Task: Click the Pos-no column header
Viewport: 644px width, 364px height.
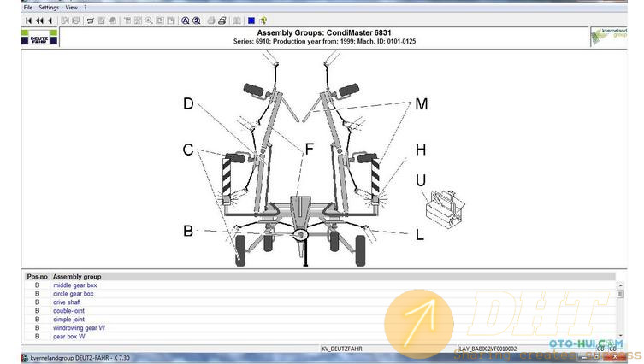Action: pyautogui.click(x=38, y=277)
